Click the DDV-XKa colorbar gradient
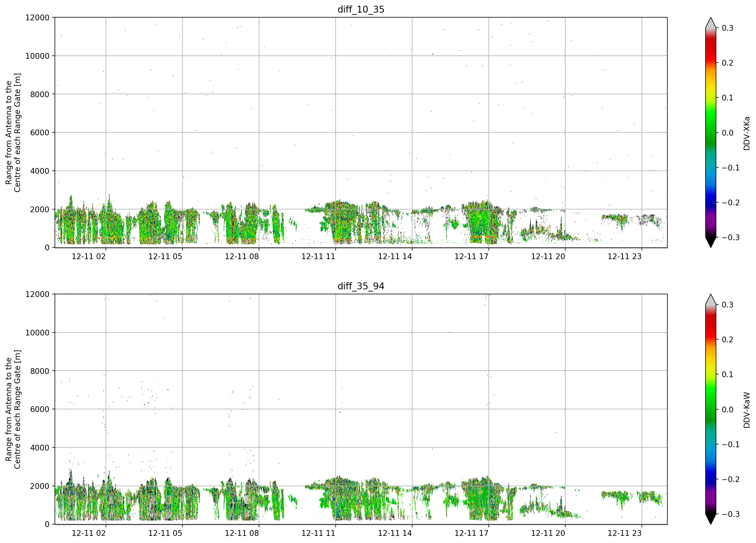The width and height of the screenshot is (756, 543). coord(711,132)
